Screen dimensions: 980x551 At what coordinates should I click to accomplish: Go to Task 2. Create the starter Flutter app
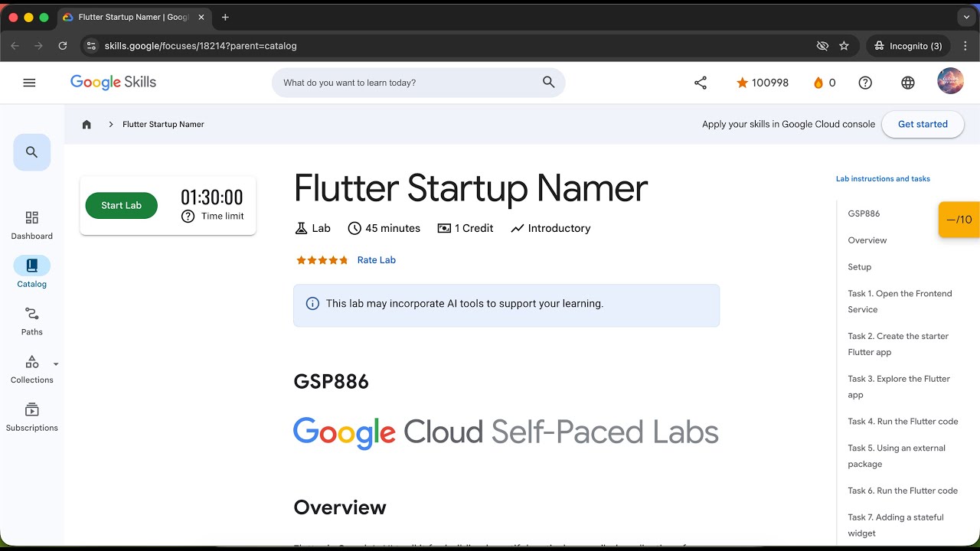tap(898, 344)
